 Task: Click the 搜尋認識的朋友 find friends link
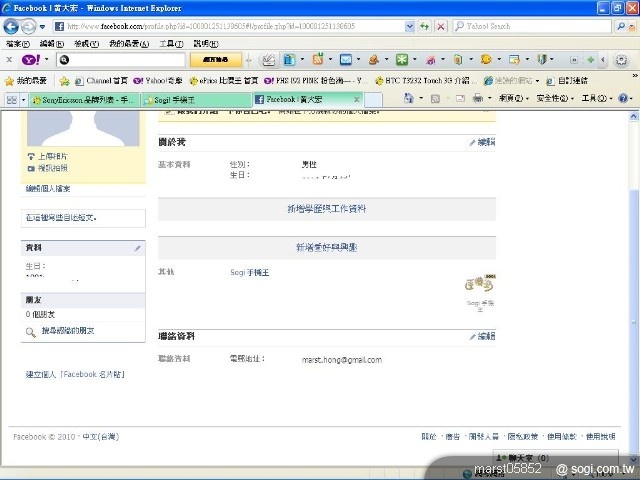point(68,331)
